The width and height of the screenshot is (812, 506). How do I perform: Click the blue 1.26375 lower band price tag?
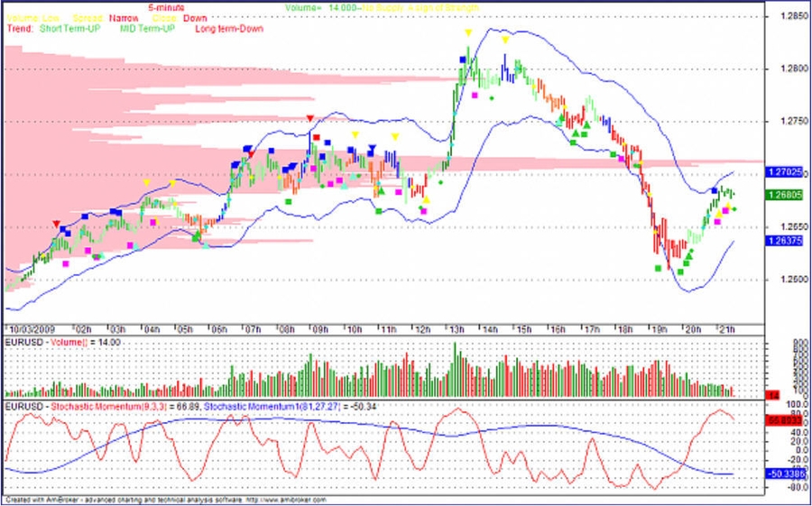[x=784, y=241]
